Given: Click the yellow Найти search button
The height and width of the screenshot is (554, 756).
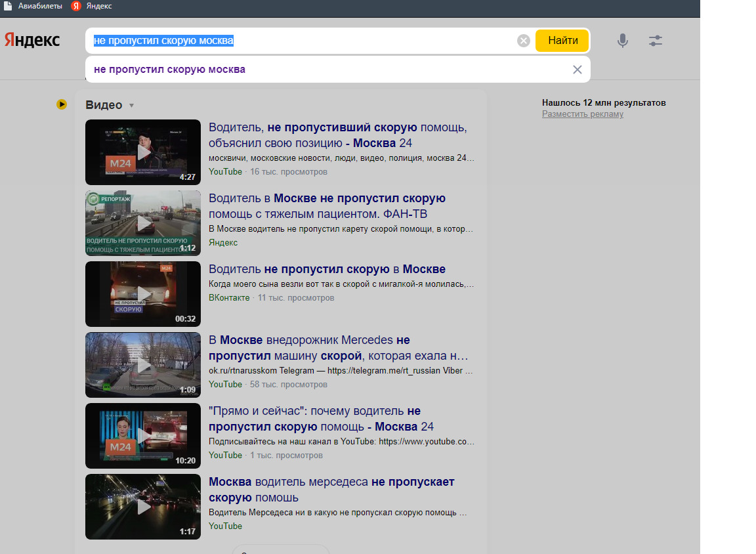Looking at the screenshot, I should pos(562,41).
